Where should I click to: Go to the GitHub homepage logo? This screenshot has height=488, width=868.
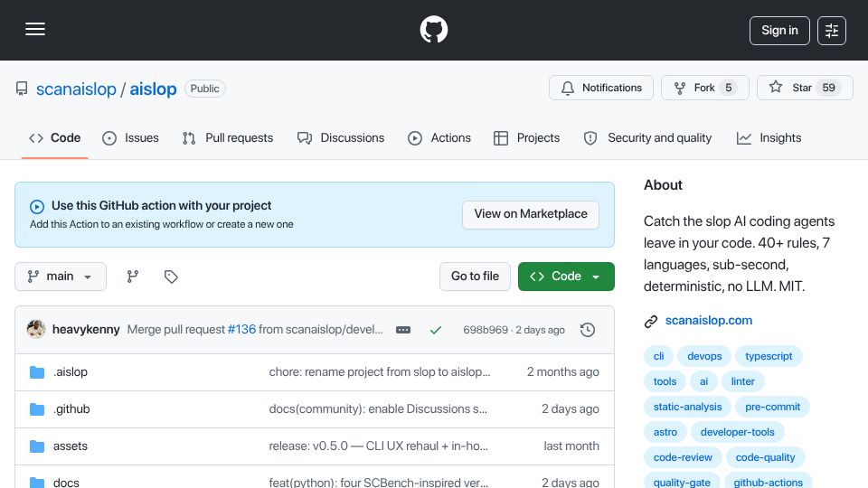coord(433,29)
